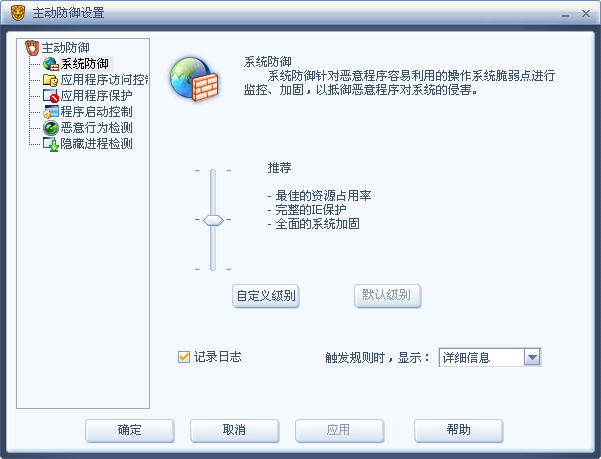The image size is (601, 459).
Task: Click the 恶意行为检测 green orb icon
Action: [51, 128]
